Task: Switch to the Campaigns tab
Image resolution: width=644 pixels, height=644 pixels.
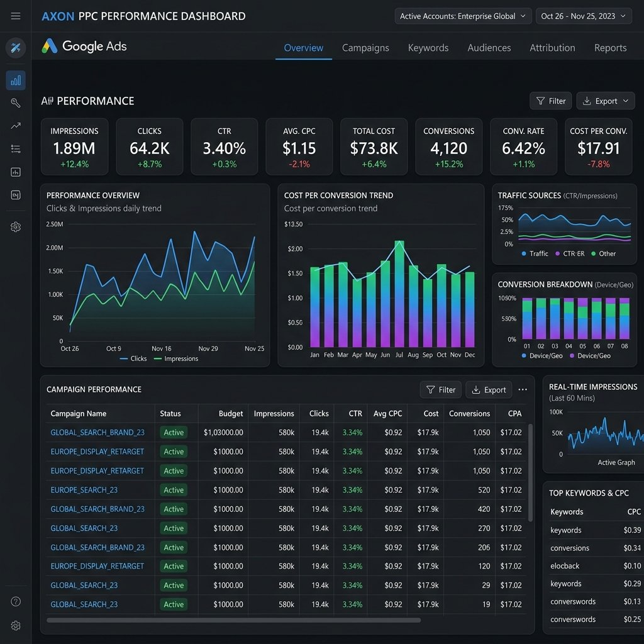Action: pos(365,48)
